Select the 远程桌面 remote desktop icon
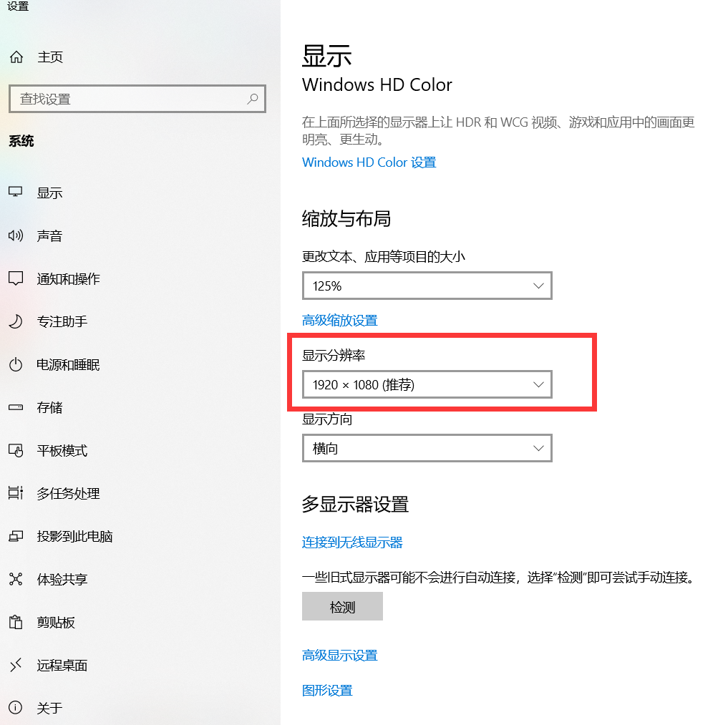 tap(15, 665)
